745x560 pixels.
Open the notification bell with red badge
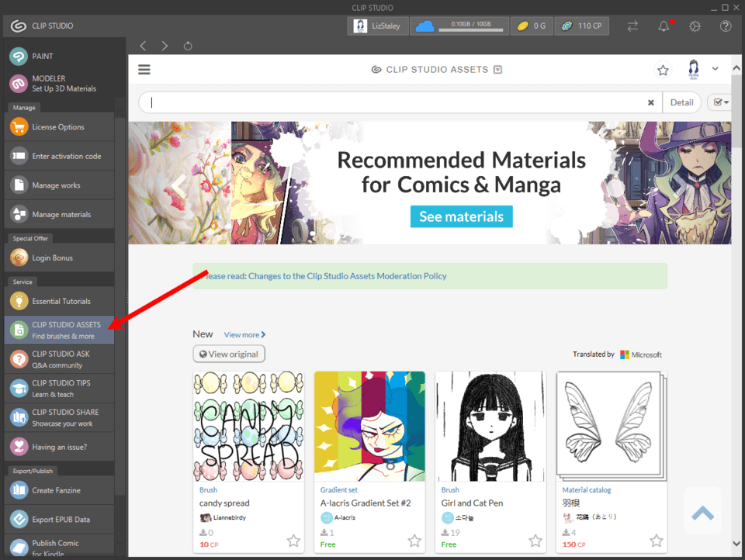pyautogui.click(x=664, y=26)
